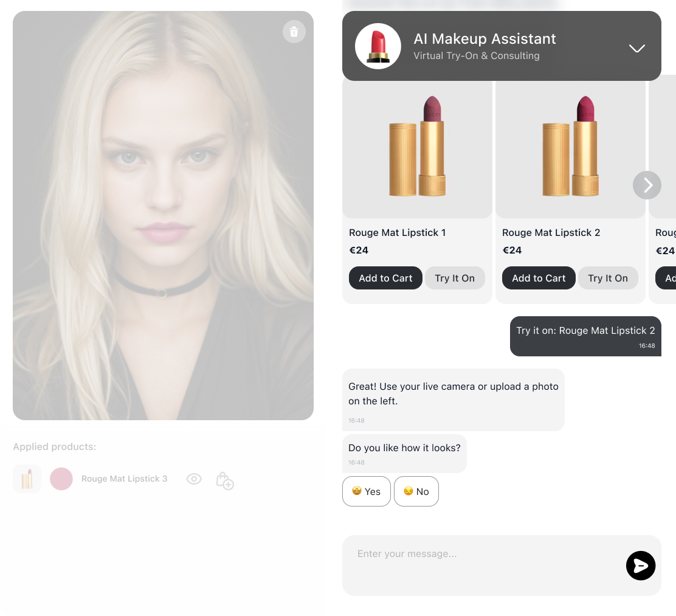
Task: Click the applied product lipstick thumbnail
Action: [x=27, y=479]
